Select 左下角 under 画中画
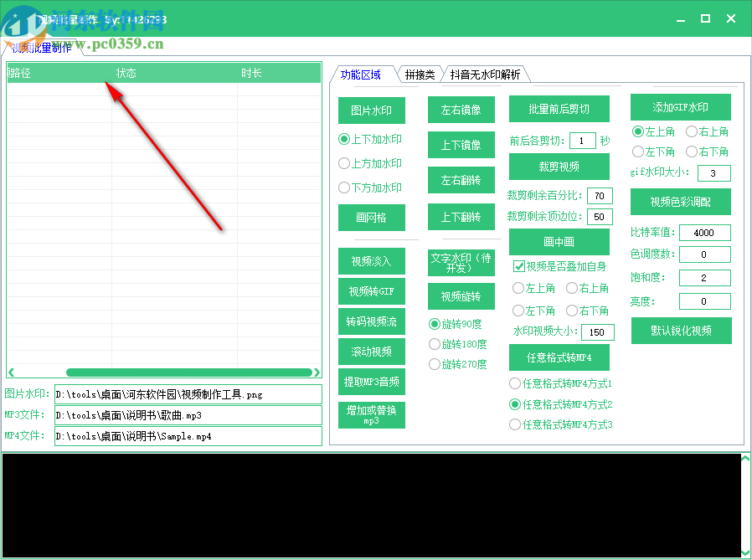Viewport: 752px width, 560px height. 533,311
